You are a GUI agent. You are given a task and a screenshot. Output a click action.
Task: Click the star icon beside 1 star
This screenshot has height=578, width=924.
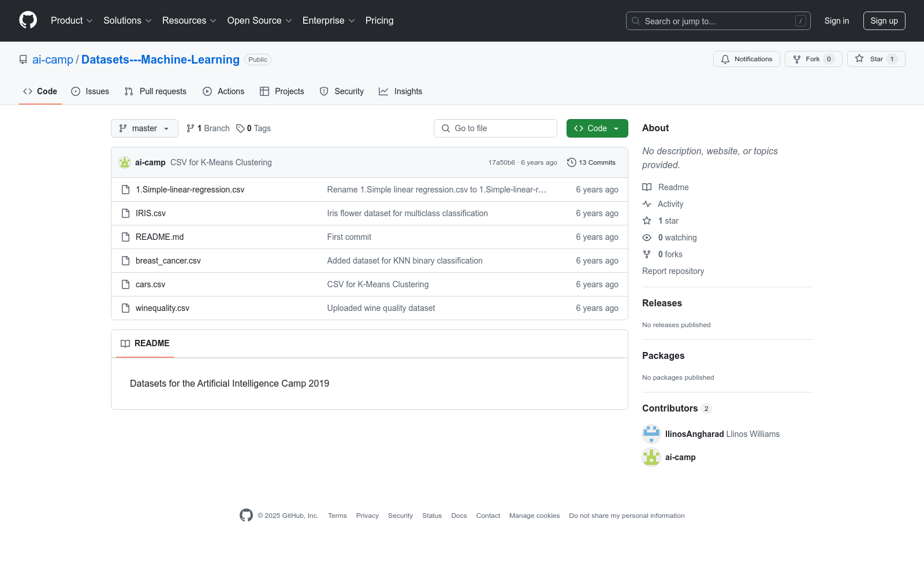[x=647, y=221]
